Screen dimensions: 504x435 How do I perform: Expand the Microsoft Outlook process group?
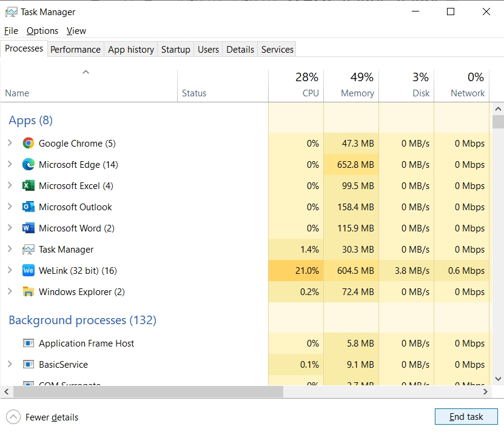click(x=10, y=207)
